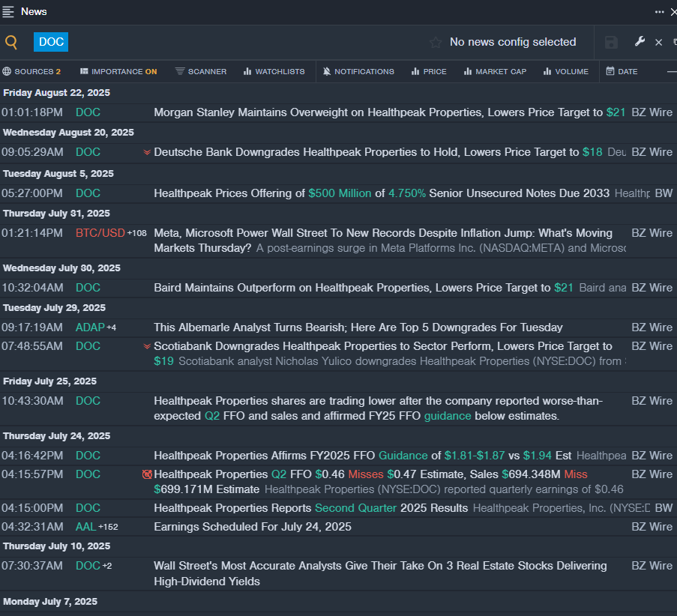Open the wrench settings icon
Viewport: 677px width, 616px height.
640,41
